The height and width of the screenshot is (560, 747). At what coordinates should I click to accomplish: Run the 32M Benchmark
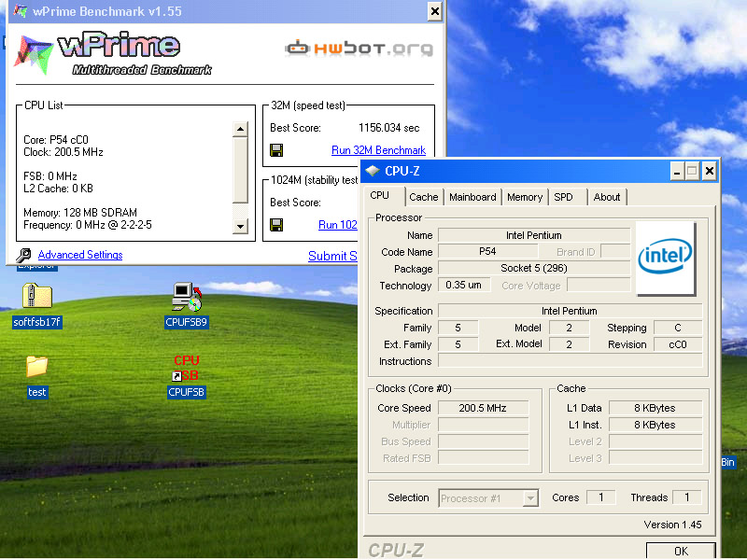tap(379, 150)
